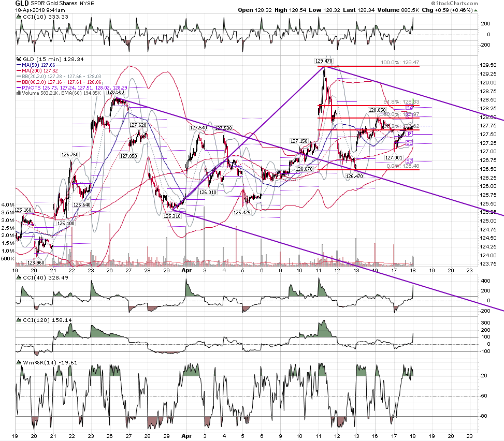This screenshot has height=441, width=504.
Task: Click the CCI(40) indicator panel icon
Action: click(20, 278)
